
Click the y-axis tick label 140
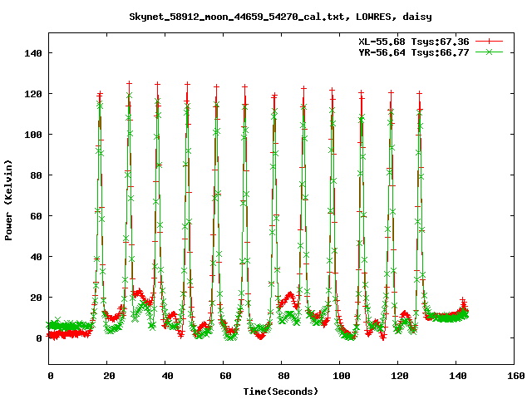click(x=33, y=53)
